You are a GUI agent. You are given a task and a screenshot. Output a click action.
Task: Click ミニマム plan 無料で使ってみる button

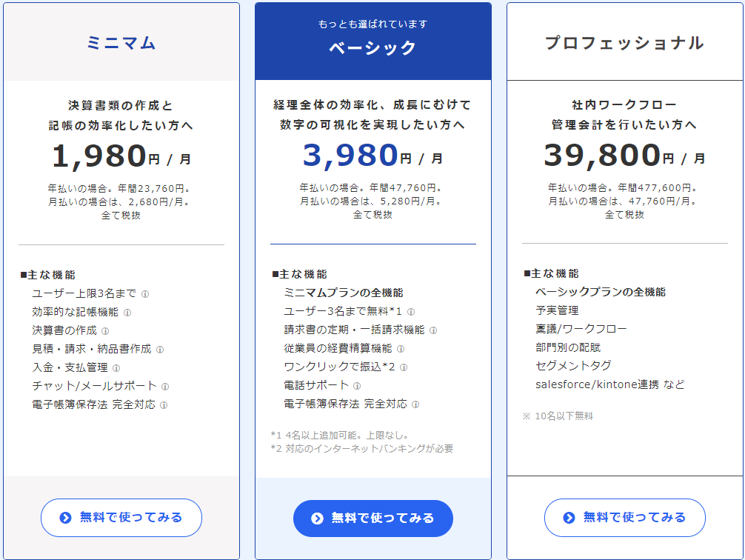(121, 518)
